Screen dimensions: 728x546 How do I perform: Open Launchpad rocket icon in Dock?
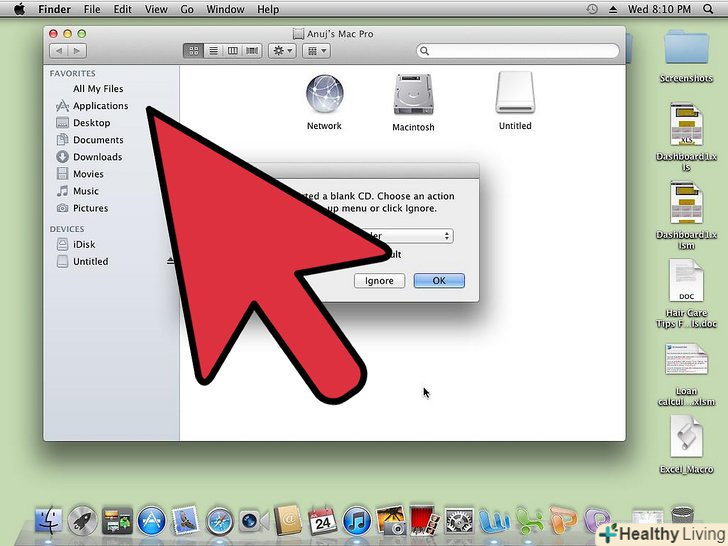[83, 520]
